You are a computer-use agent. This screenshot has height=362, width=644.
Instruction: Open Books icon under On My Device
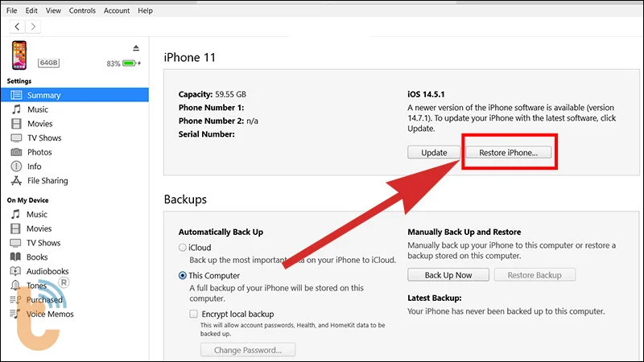tap(16, 257)
